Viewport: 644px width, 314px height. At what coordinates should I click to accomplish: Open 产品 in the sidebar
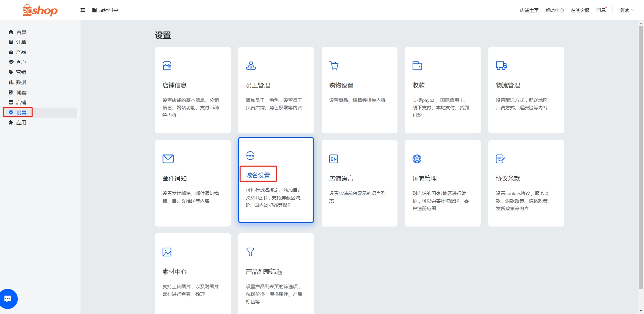click(x=21, y=52)
